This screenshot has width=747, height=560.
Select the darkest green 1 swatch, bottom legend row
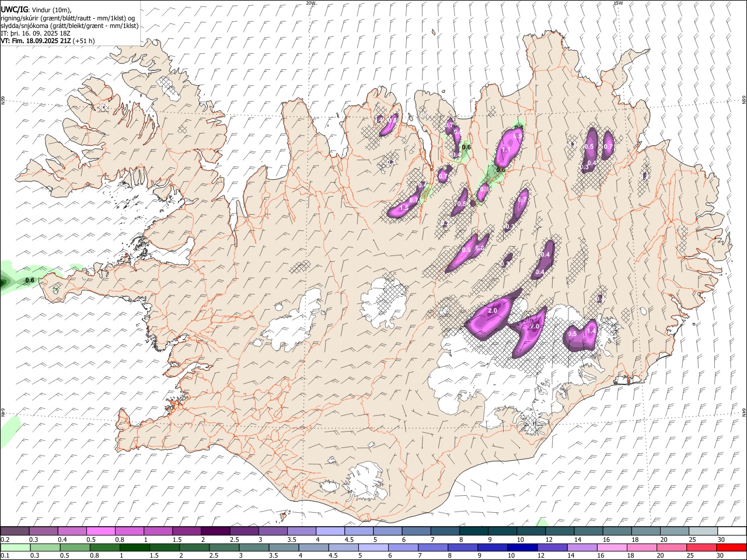[x=134, y=548]
